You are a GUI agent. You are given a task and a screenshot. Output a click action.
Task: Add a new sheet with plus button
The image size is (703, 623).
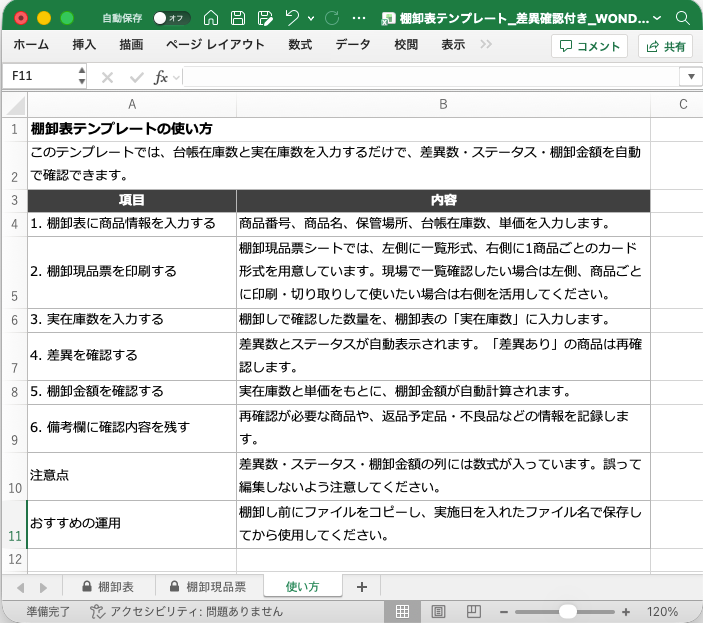362,587
